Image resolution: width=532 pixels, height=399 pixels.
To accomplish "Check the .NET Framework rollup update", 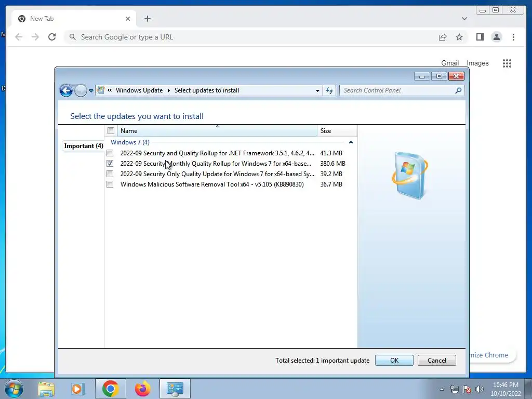I will (x=110, y=153).
